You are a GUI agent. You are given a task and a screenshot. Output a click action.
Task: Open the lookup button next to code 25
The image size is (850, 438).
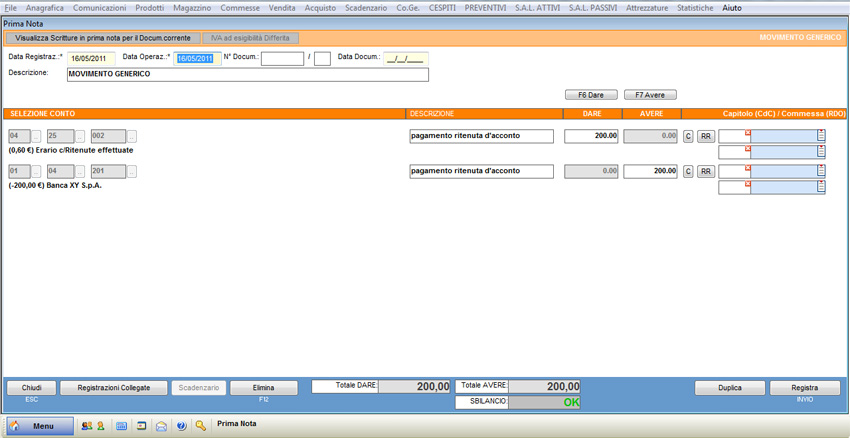click(x=81, y=136)
